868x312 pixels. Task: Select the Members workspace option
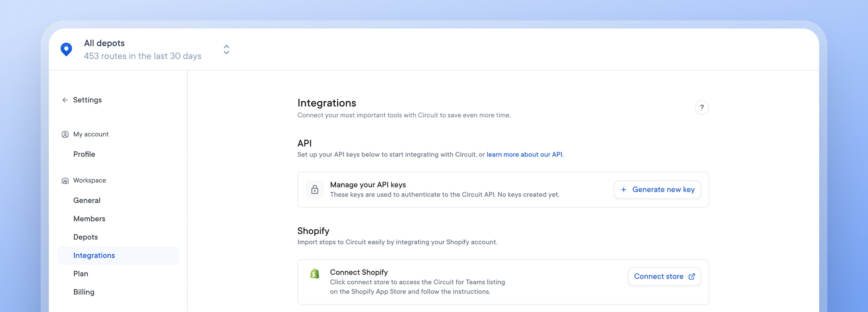[x=89, y=218]
